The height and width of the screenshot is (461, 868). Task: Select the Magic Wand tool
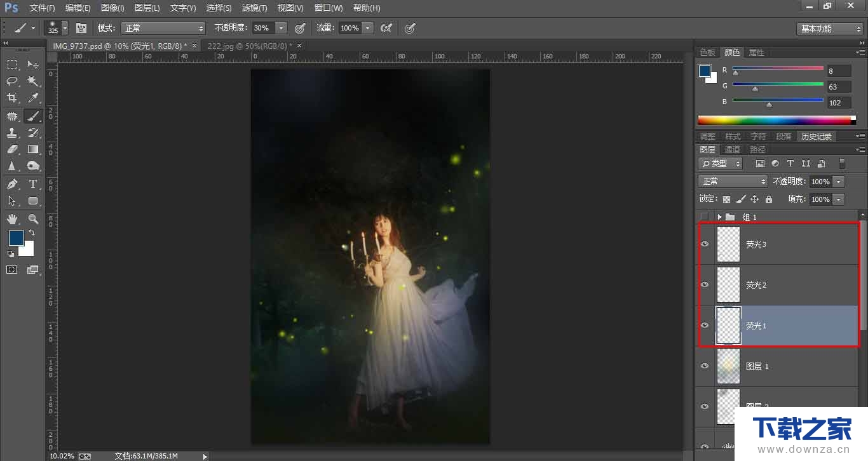click(33, 81)
